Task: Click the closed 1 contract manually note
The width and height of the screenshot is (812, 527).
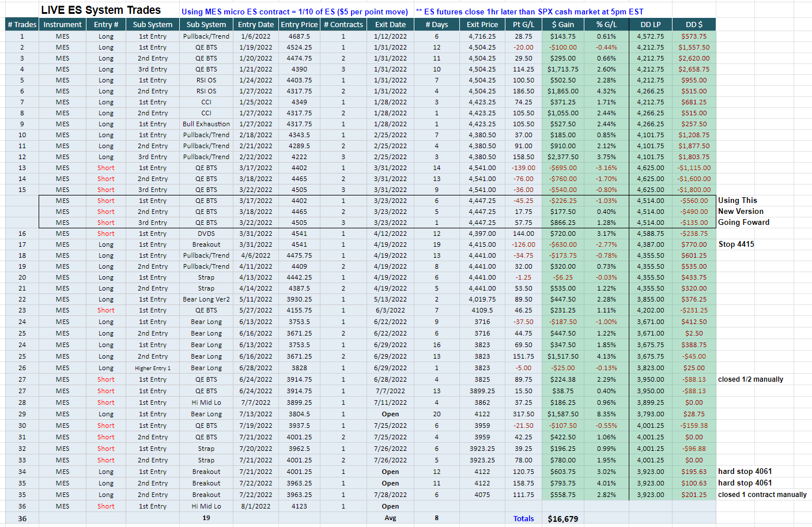Action: 762,495
